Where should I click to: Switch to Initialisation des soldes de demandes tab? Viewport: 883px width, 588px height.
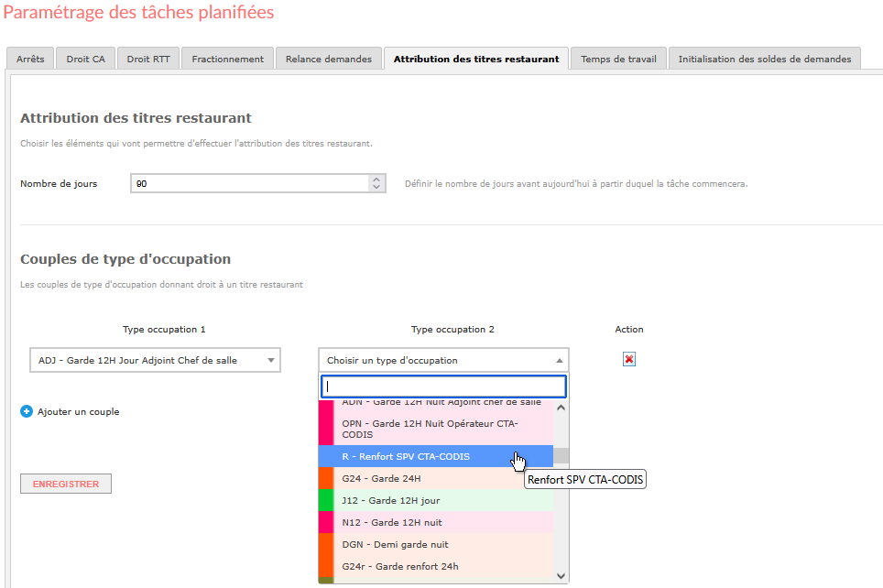(x=765, y=59)
